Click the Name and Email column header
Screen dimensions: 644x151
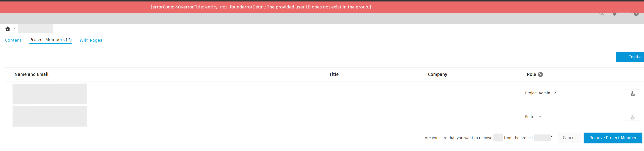pos(32,74)
